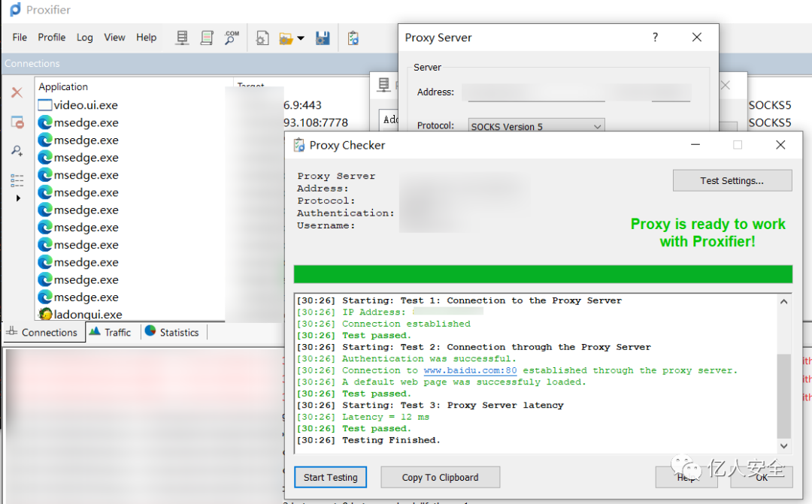Open the Profile menu
Screen dimensions: 812x504
(x=52, y=38)
